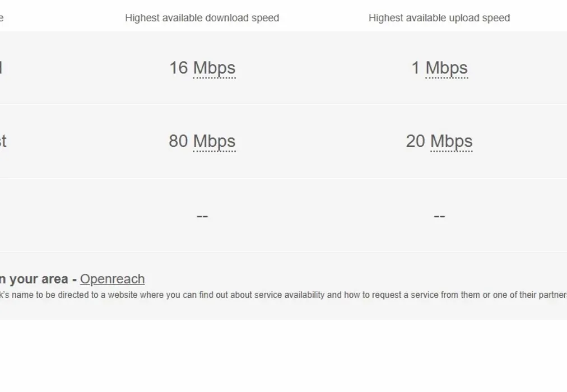Click the empty download dashes in third row
The width and height of the screenshot is (567, 392).
(202, 216)
